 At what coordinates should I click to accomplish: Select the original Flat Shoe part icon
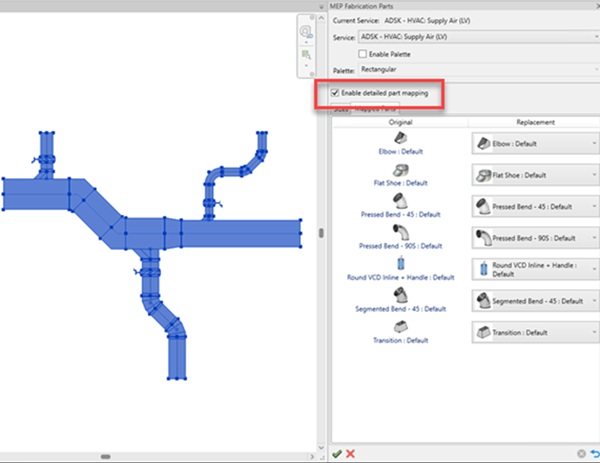[x=399, y=169]
